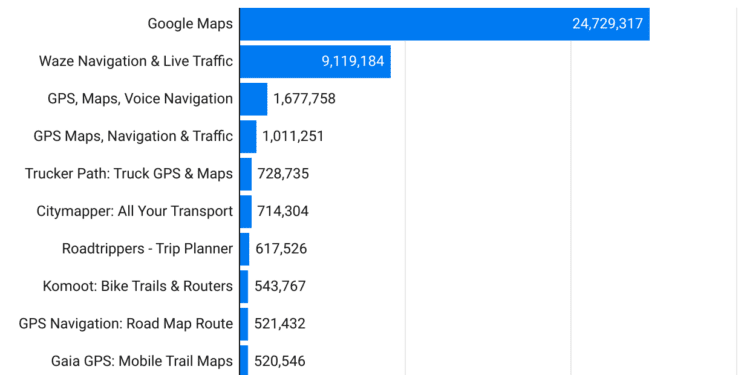
Task: Select the 'Roadtrippers - Trip Planner' label
Action: pyautogui.click(x=147, y=249)
